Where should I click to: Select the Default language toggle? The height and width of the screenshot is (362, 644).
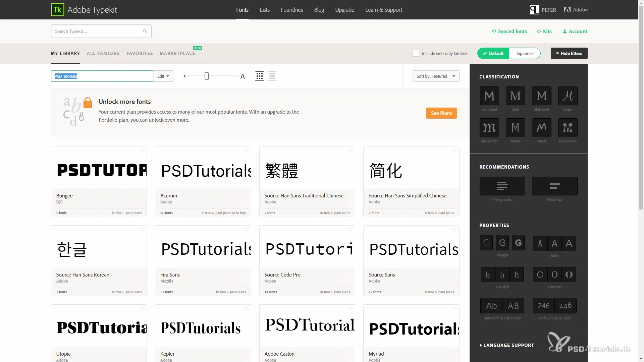(x=493, y=53)
